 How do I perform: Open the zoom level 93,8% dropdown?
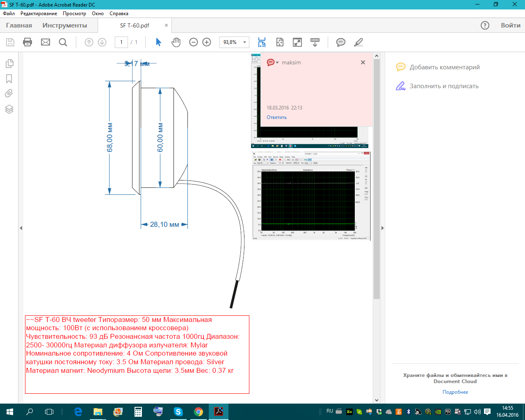coord(244,42)
